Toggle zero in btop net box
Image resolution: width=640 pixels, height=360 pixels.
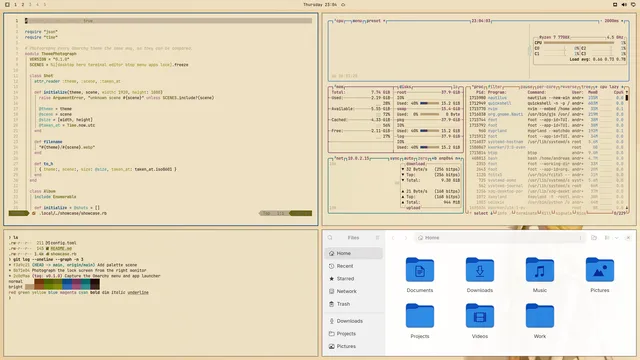point(422,158)
